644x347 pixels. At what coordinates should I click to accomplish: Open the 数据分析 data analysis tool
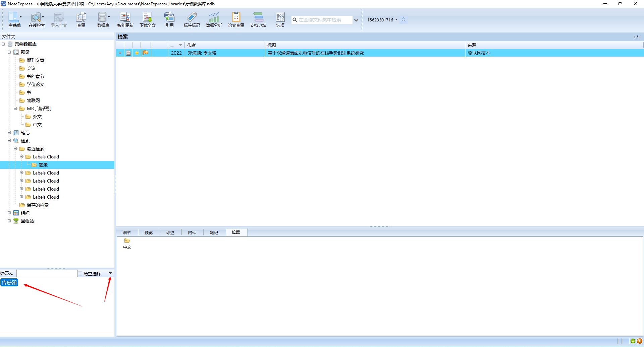[x=214, y=20]
